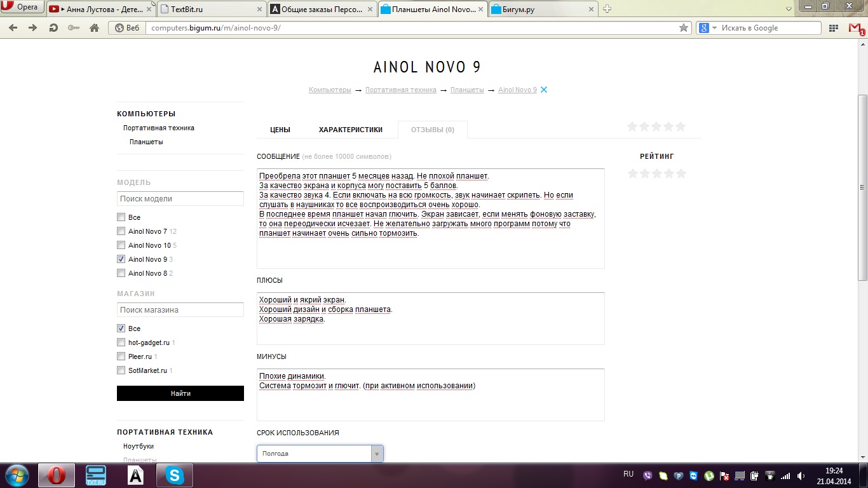This screenshot has height=488, width=868.
Task: Open the 'Ноутбуки' sidebar link
Action: 139,446
